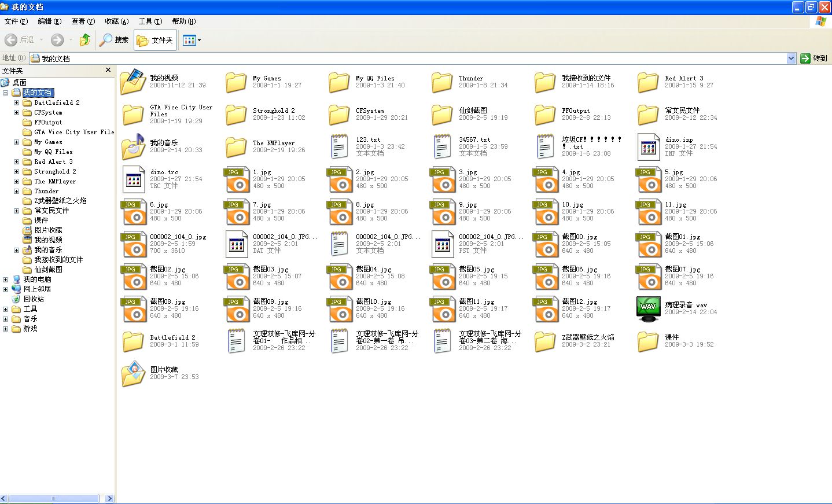Screen dimensions: 832x504
Task: Select 网上邻居 in the folder tree
Action: point(37,289)
